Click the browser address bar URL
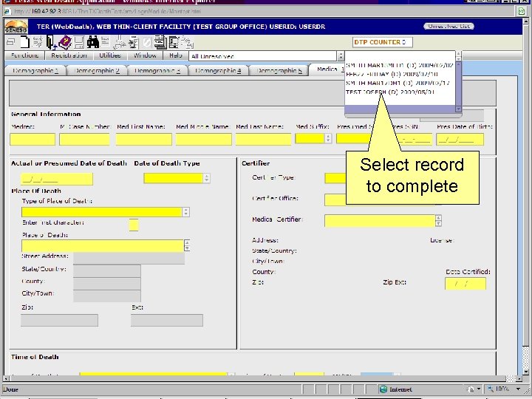 pos(107,11)
